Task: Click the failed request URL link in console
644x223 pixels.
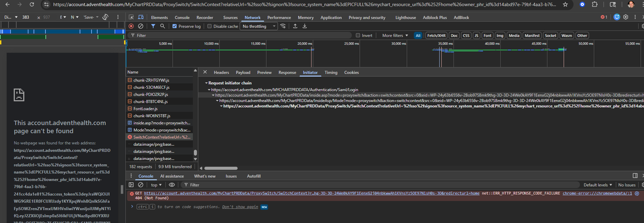Action: pyautogui.click(x=311, y=192)
